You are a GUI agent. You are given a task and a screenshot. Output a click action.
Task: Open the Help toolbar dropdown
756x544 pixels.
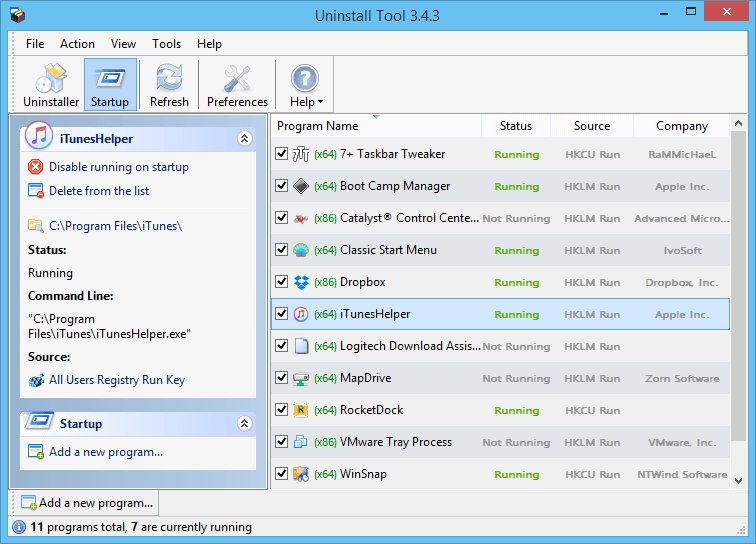[x=305, y=85]
